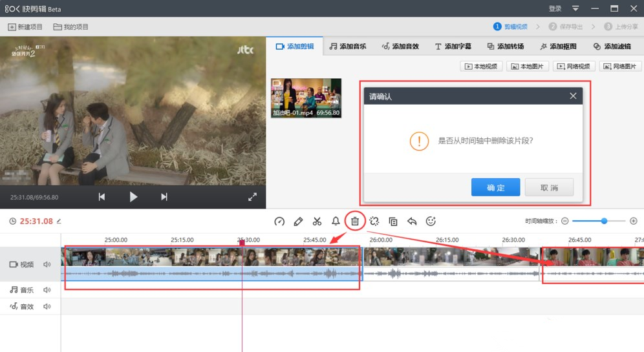Click the timeline zoom slider handle

(604, 221)
